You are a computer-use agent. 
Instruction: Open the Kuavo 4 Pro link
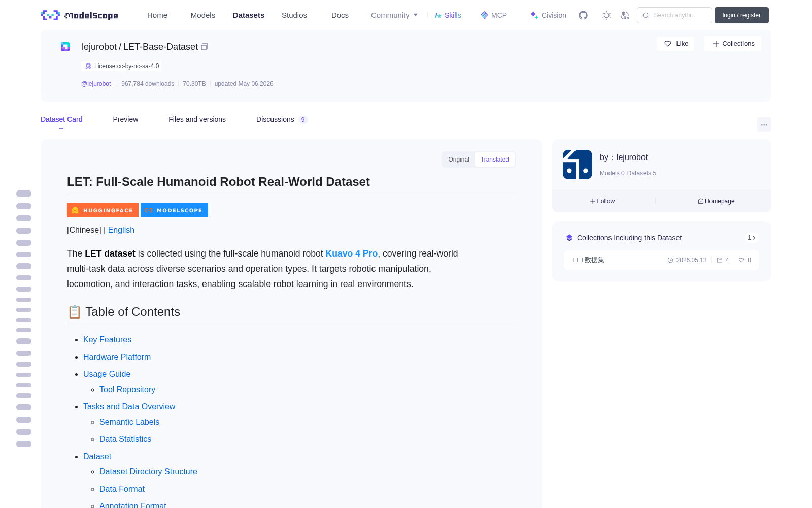pos(352,253)
